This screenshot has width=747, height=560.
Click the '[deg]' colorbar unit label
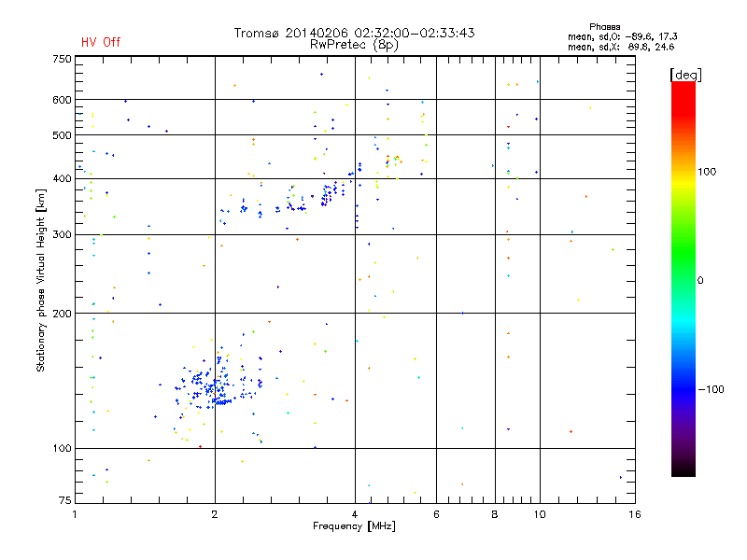685,75
